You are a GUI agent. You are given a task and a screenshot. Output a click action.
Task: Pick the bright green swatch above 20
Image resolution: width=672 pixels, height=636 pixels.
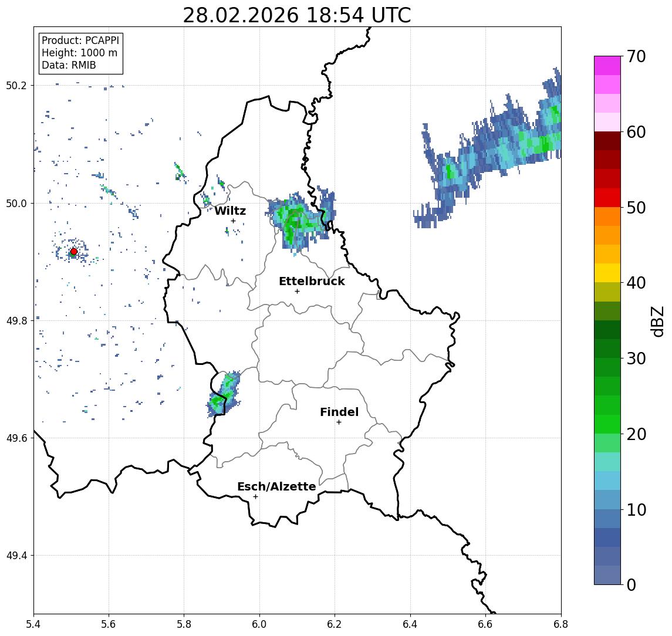pyautogui.click(x=607, y=424)
